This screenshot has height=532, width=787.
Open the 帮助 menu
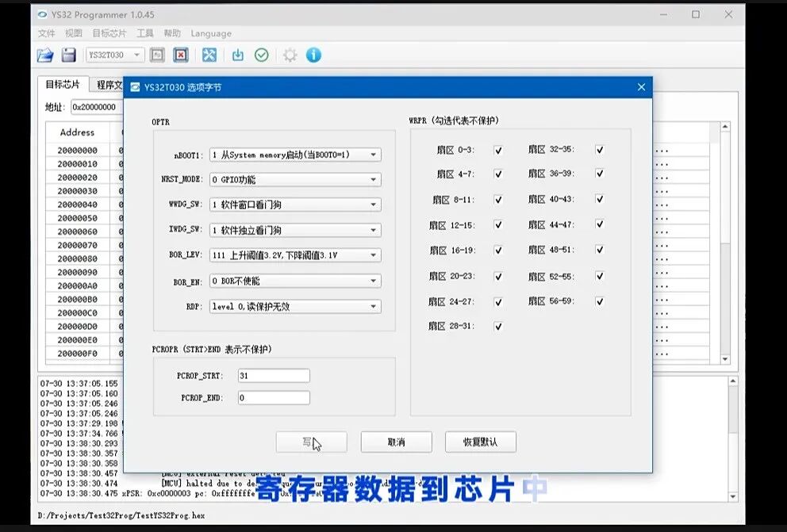172,33
